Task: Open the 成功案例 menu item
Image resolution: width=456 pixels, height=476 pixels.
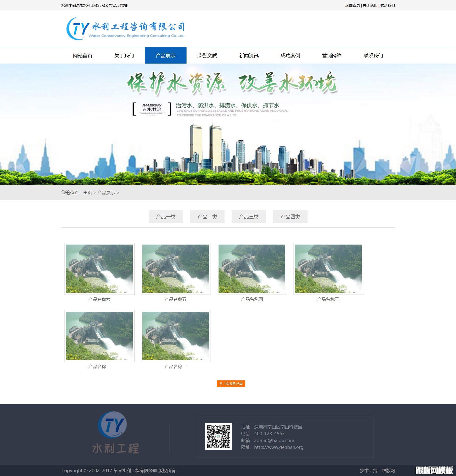Action: click(290, 56)
